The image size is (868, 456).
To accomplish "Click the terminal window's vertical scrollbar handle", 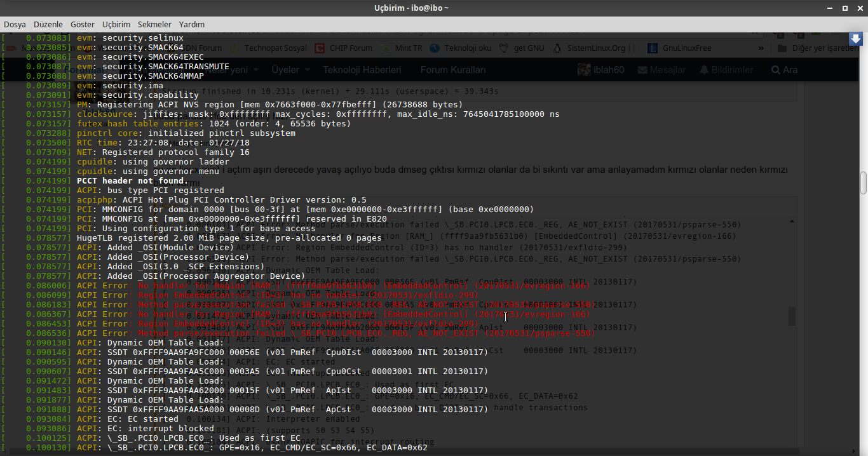I will [864, 183].
